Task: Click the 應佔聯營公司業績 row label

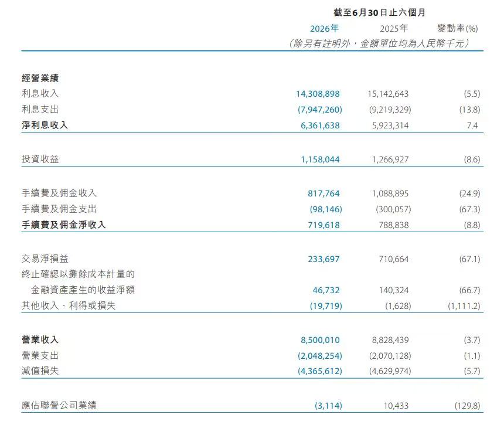Action: pyautogui.click(x=59, y=405)
